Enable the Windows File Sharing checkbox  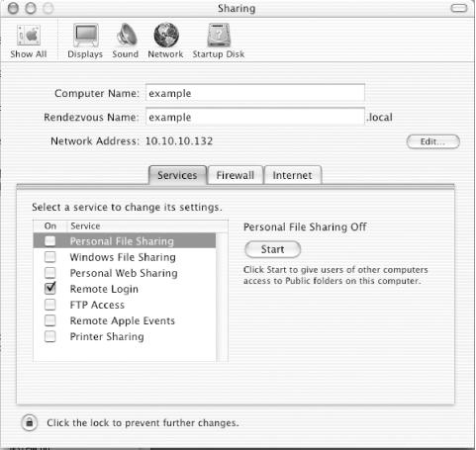[x=50, y=257]
